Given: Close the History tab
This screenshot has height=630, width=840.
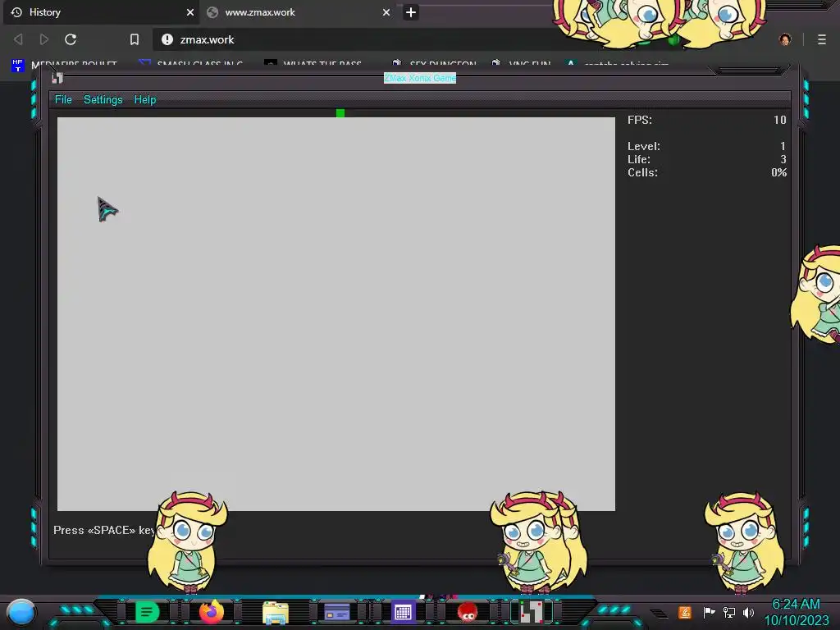Looking at the screenshot, I should click(x=190, y=12).
